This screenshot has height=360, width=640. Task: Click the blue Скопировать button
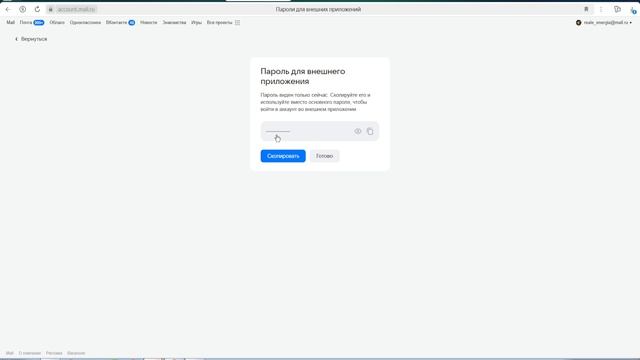tap(283, 156)
